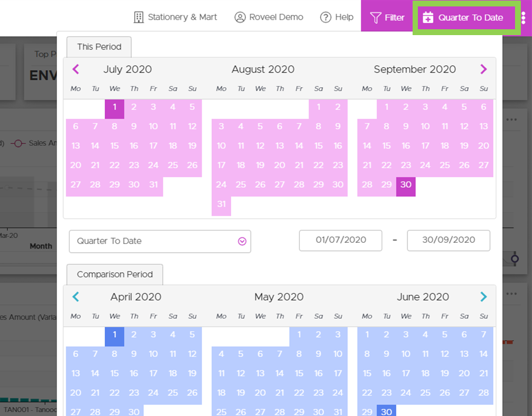
Task: Select the This Period tab
Action: pos(99,47)
